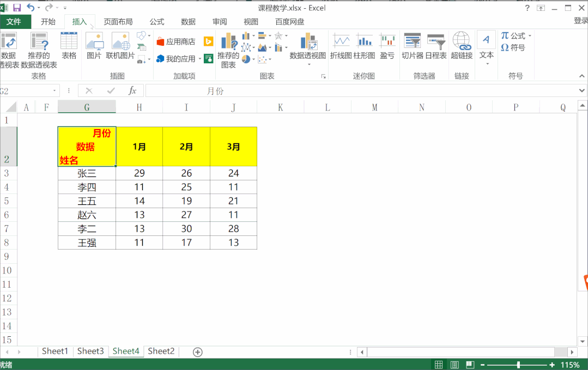588x370 pixels.
Task: Insert a column chart
Action: coord(246,36)
